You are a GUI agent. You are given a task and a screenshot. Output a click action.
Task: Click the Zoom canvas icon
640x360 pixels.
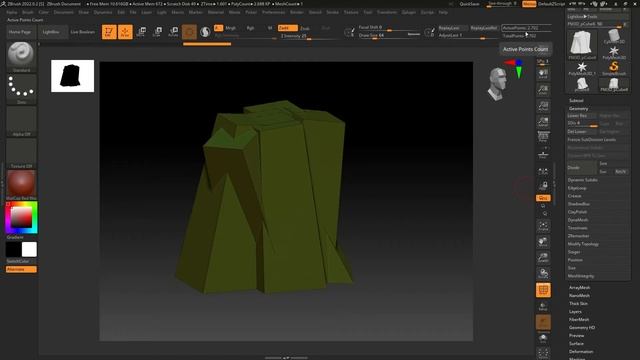[543, 90]
